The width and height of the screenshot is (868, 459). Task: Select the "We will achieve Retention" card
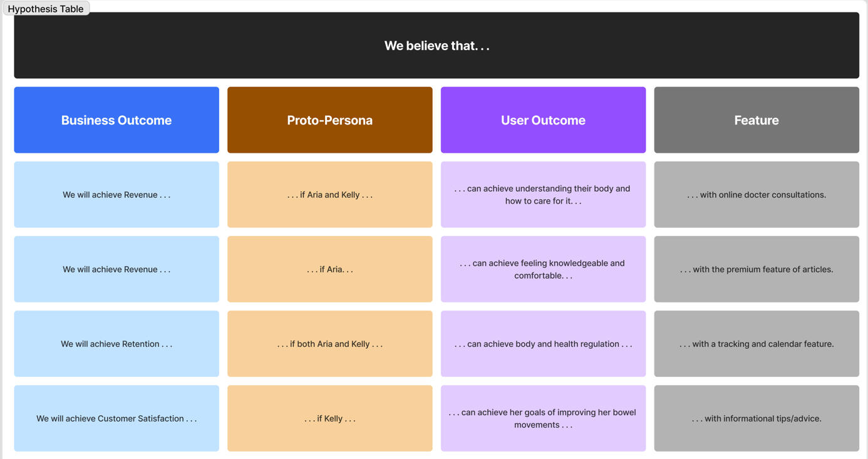point(116,344)
